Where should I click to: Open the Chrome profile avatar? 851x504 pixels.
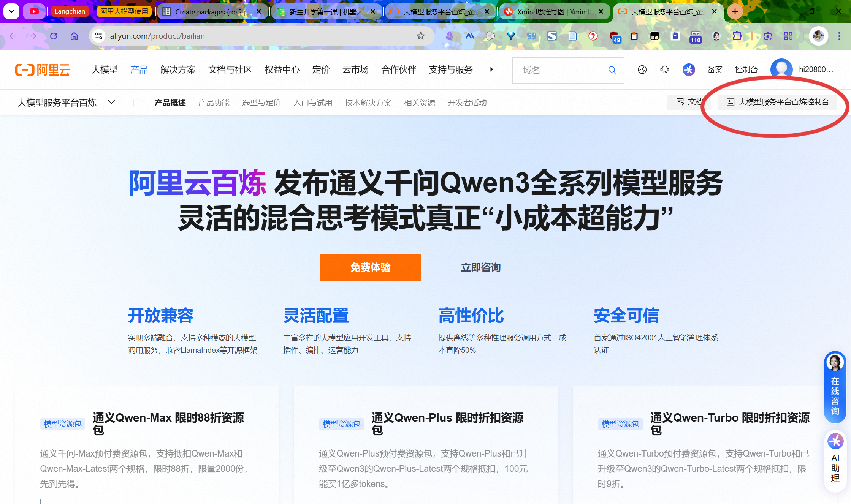coord(818,36)
